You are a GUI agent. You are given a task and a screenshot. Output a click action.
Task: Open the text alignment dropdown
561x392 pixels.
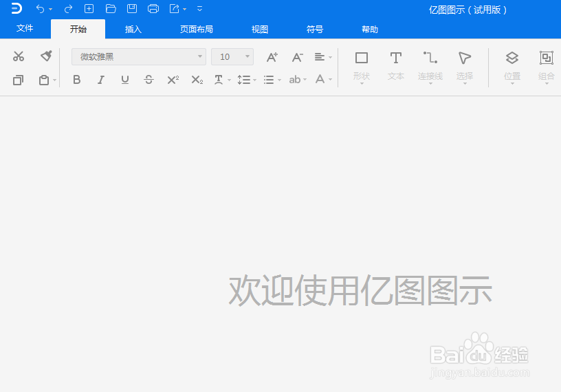[323, 57]
